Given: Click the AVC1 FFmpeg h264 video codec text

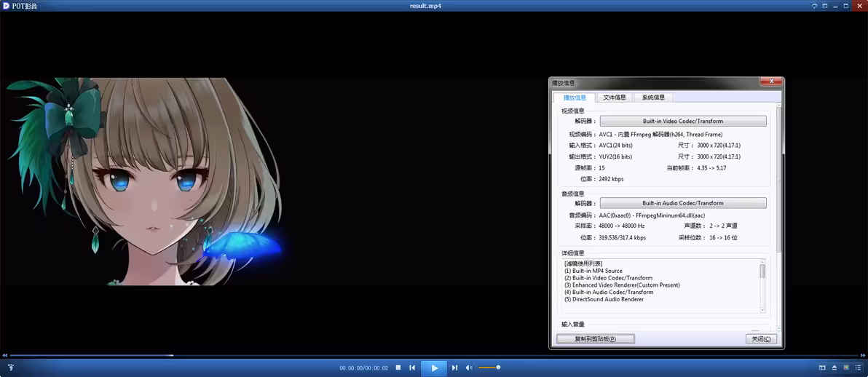Looking at the screenshot, I should pyautogui.click(x=660, y=134).
